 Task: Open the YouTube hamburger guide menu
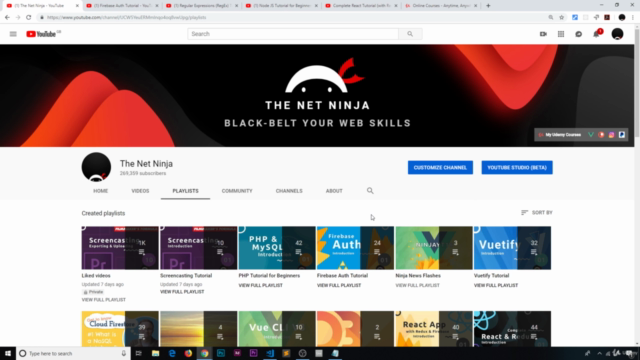pyautogui.click(x=13, y=34)
